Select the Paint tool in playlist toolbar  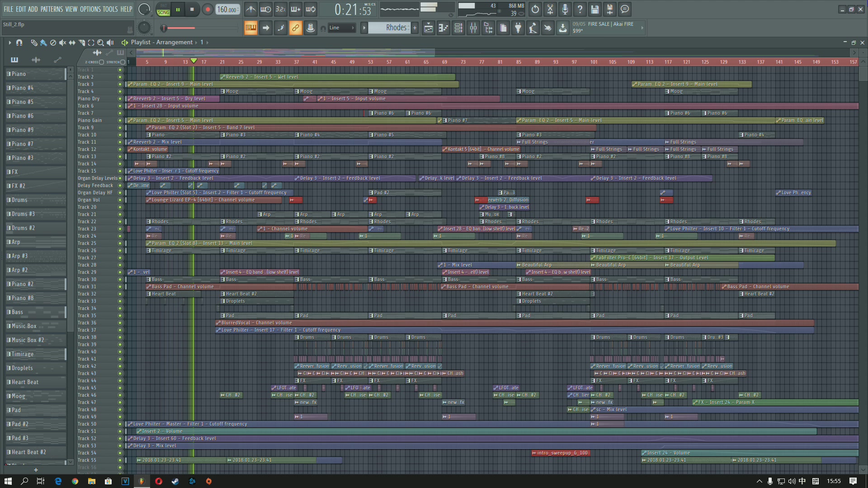[43, 42]
